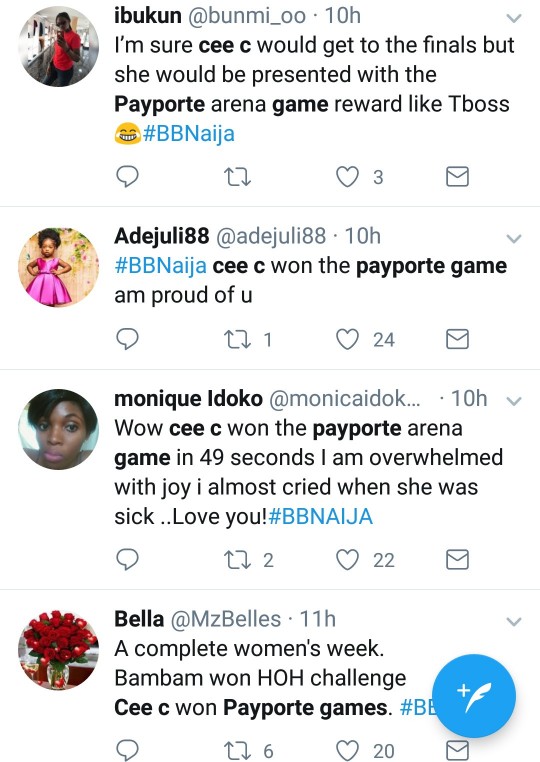The width and height of the screenshot is (540, 762).
Task: Reply to monique Idoko's tweet
Action: (x=127, y=559)
